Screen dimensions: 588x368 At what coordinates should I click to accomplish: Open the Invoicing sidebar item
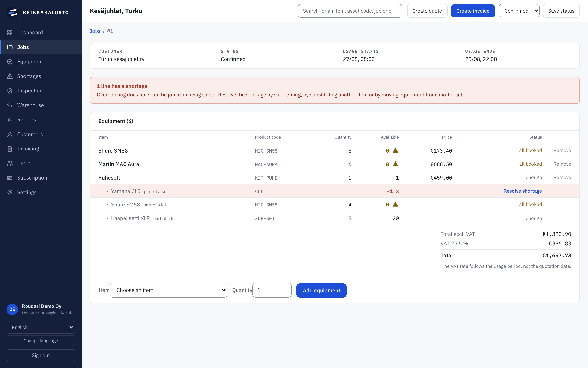point(41,149)
